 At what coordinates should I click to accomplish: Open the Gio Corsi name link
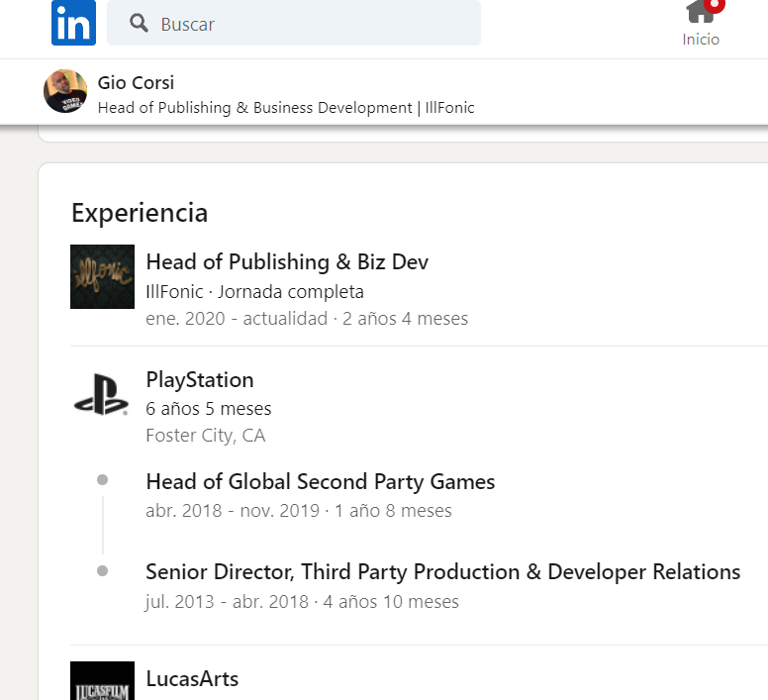136,83
